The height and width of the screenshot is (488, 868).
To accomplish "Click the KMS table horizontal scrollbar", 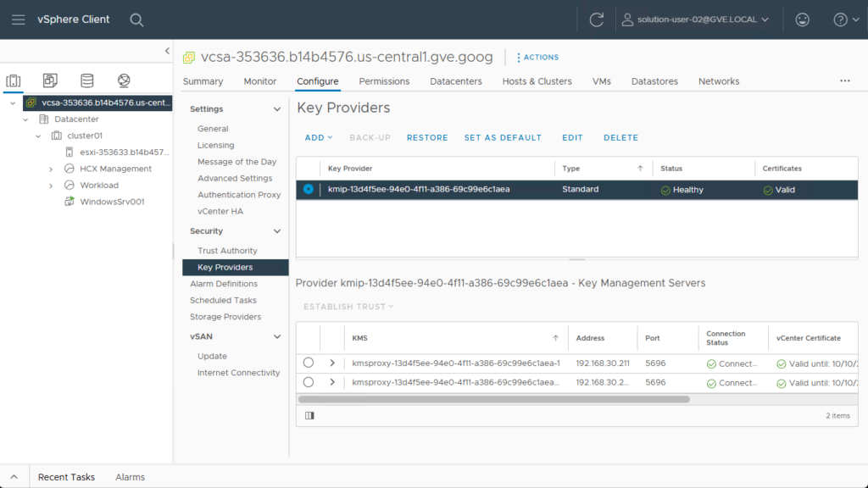I will coord(494,399).
